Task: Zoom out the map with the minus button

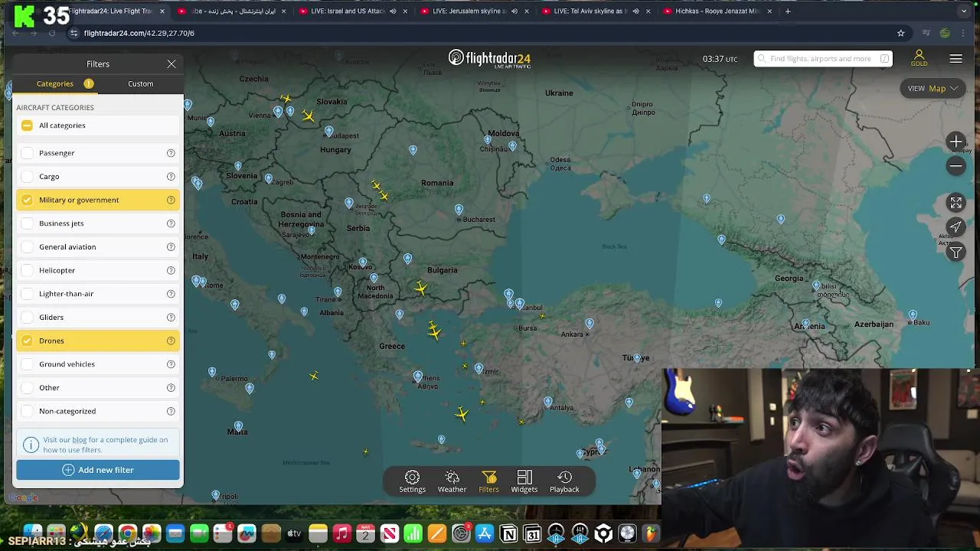Action: [x=955, y=165]
